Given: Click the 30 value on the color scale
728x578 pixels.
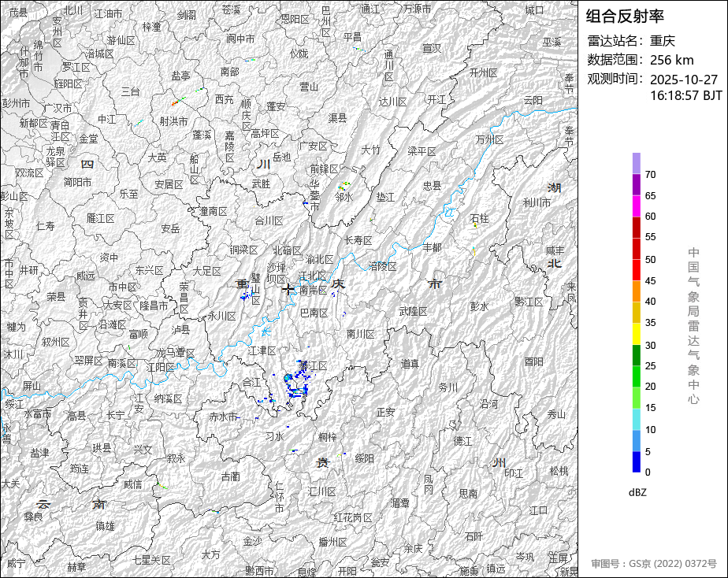Looking at the screenshot, I should click(x=651, y=345).
